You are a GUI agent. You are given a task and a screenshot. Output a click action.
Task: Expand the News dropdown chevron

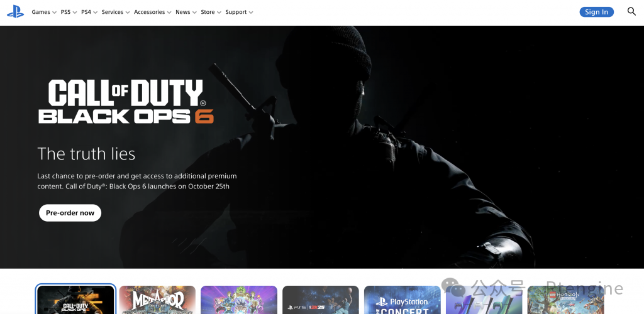194,13
